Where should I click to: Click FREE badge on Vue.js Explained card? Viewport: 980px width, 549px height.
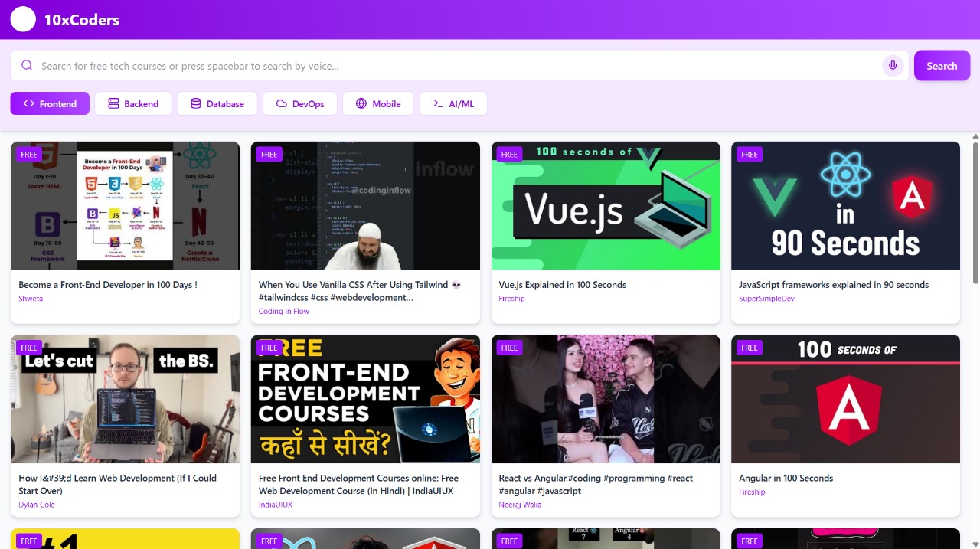point(509,155)
